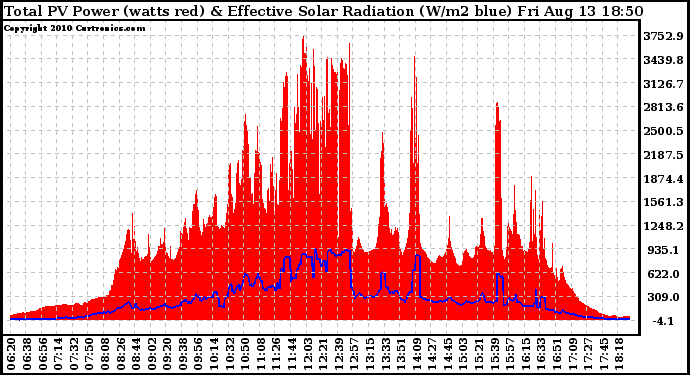The image size is (690, 375).
Task: Click the x-axis time label 09:38
Action: (183, 354)
